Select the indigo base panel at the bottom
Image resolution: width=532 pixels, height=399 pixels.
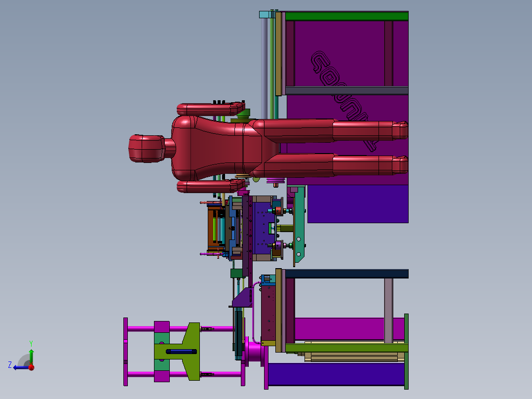tap(336, 374)
